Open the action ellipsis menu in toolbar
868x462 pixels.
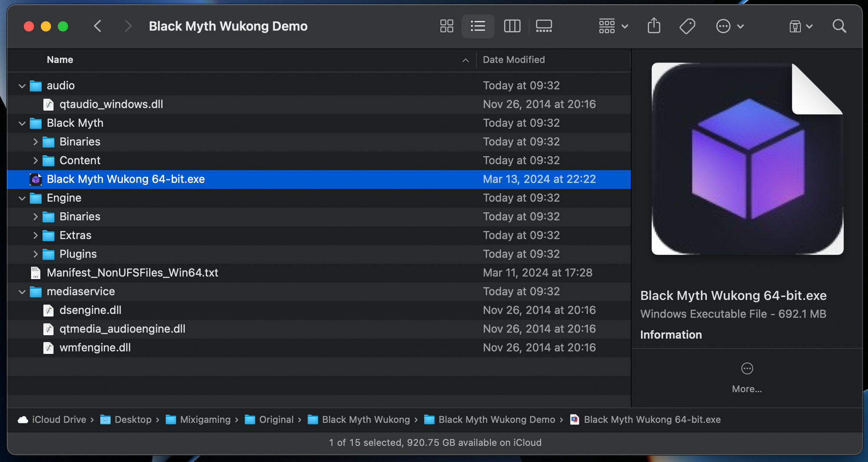[729, 26]
